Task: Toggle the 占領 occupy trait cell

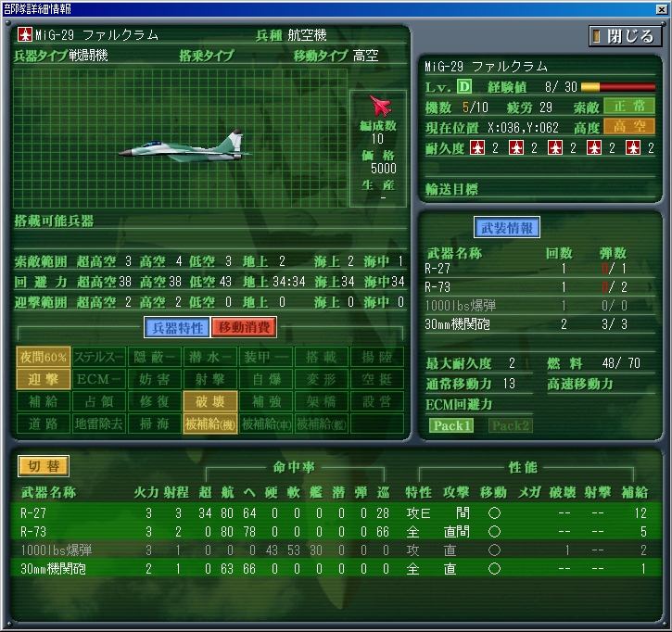Action: 99,401
